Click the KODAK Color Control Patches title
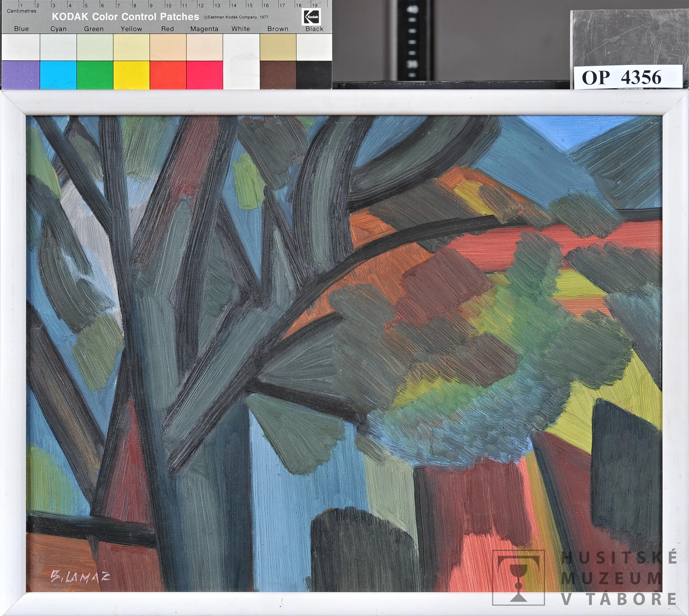 pos(125,16)
